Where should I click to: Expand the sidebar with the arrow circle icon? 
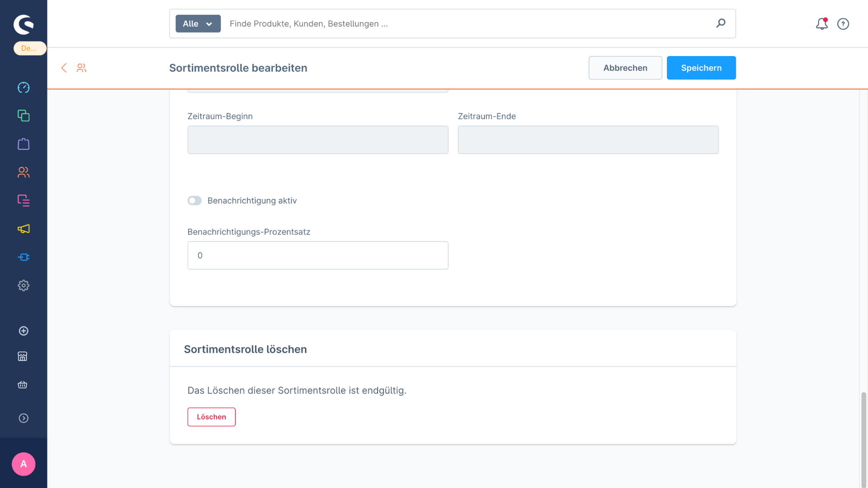(24, 418)
